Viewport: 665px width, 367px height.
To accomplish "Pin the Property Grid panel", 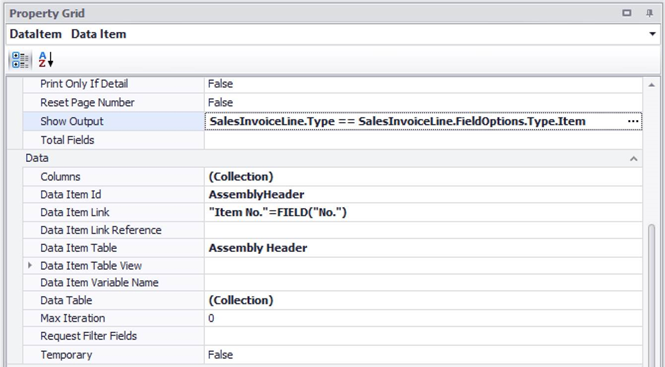I will coord(649,13).
